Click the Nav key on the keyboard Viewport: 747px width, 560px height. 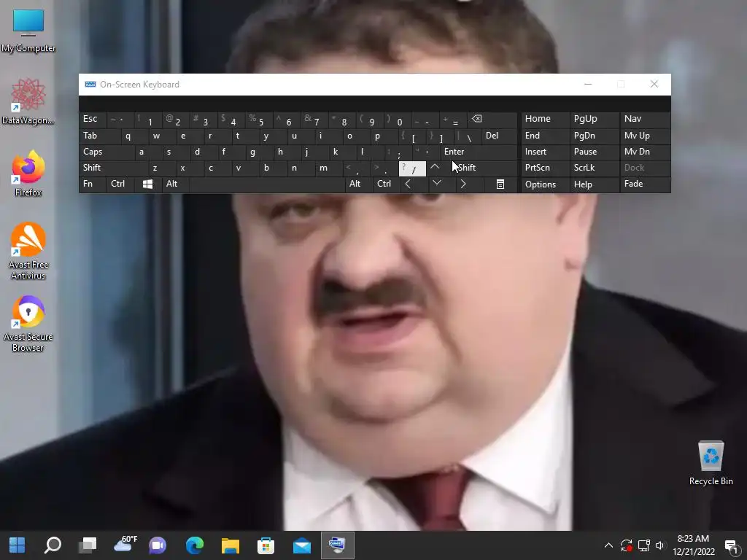click(x=645, y=119)
